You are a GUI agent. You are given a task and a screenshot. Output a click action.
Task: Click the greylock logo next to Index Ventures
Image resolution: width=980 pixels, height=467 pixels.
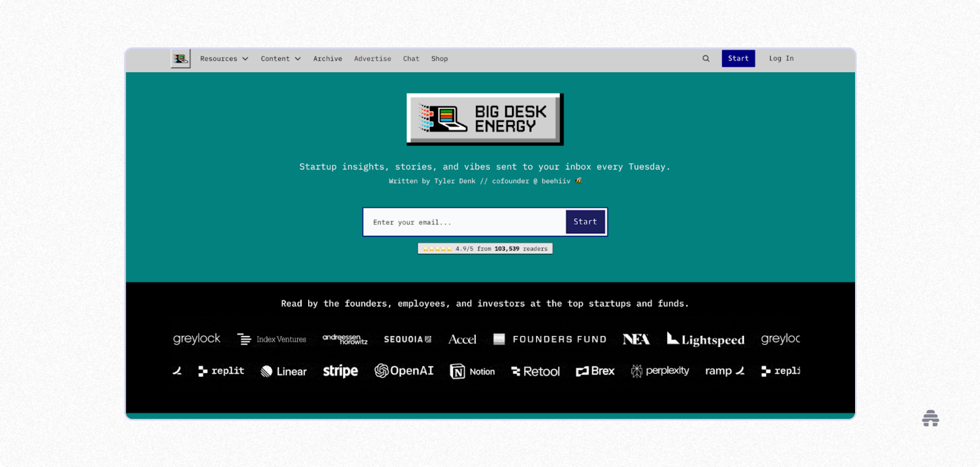tap(197, 339)
